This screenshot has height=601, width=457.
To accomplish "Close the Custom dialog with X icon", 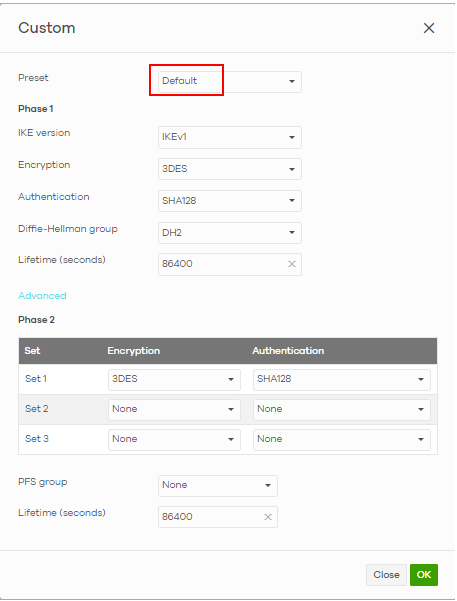I will pyautogui.click(x=429, y=28).
